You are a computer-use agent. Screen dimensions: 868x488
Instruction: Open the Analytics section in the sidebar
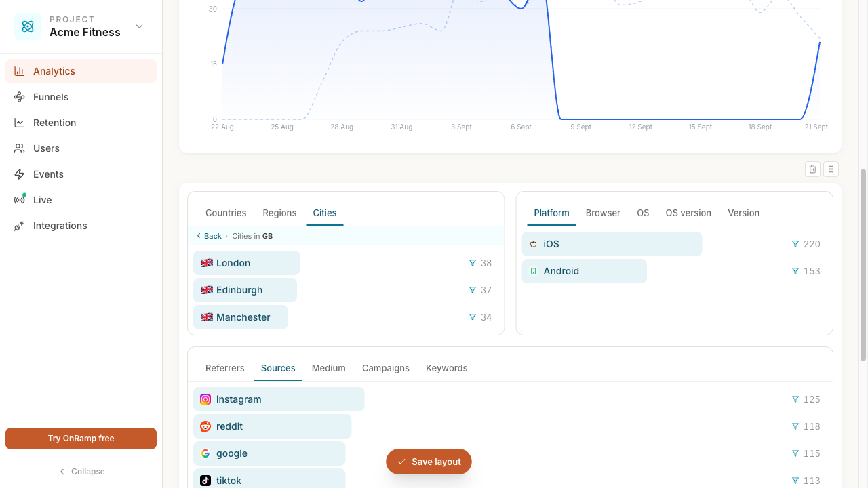(x=81, y=71)
